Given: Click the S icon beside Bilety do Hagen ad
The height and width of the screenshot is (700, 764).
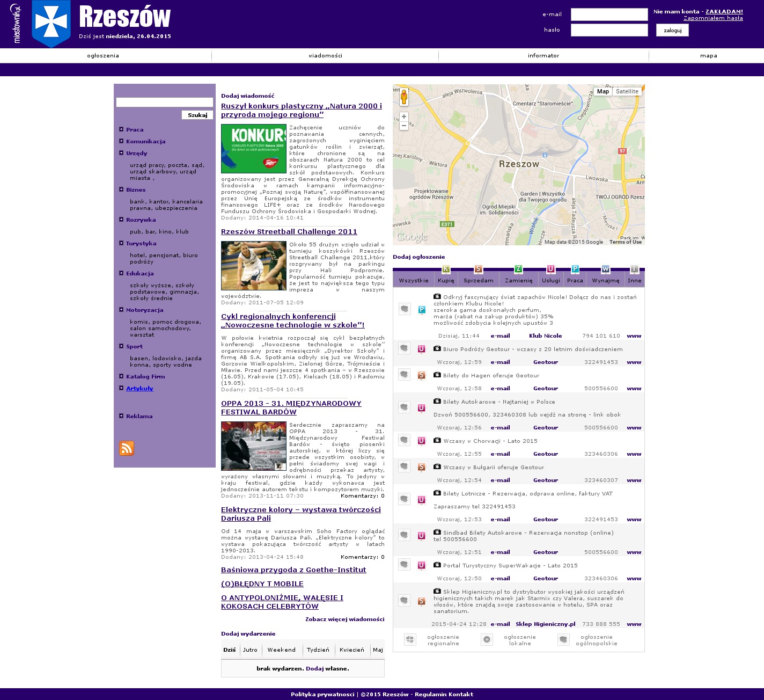Looking at the screenshot, I should click(422, 375).
